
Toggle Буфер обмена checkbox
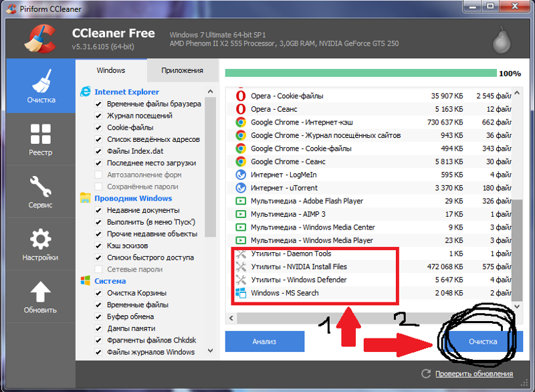[x=98, y=316]
